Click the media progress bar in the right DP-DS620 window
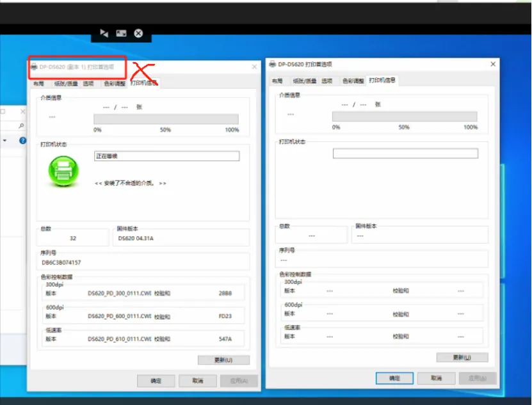This screenshot has width=532, height=405. [405, 116]
